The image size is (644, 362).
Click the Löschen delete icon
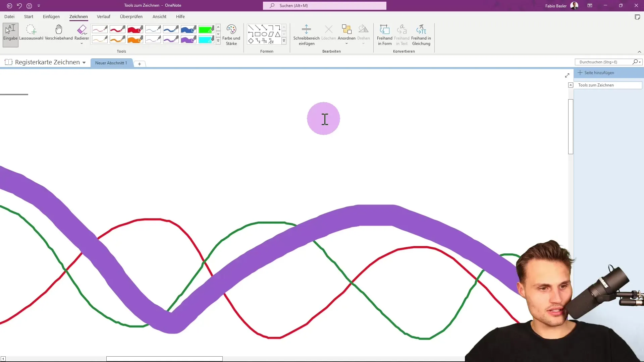pyautogui.click(x=329, y=29)
